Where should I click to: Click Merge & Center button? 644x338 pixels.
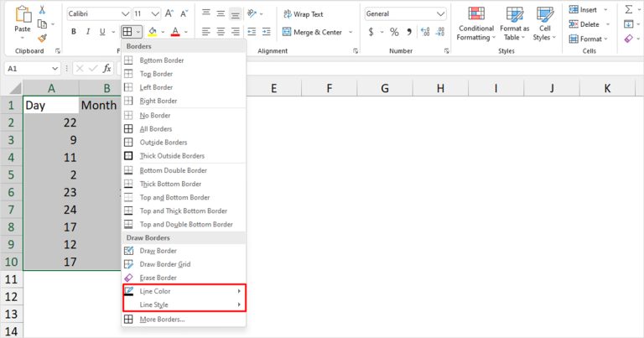pyautogui.click(x=312, y=32)
